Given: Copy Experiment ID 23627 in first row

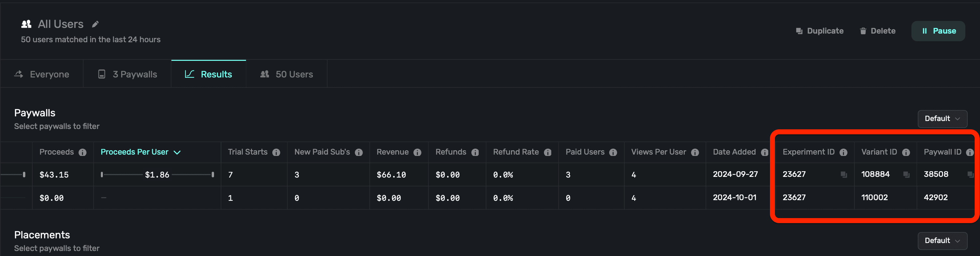Looking at the screenshot, I should (844, 175).
